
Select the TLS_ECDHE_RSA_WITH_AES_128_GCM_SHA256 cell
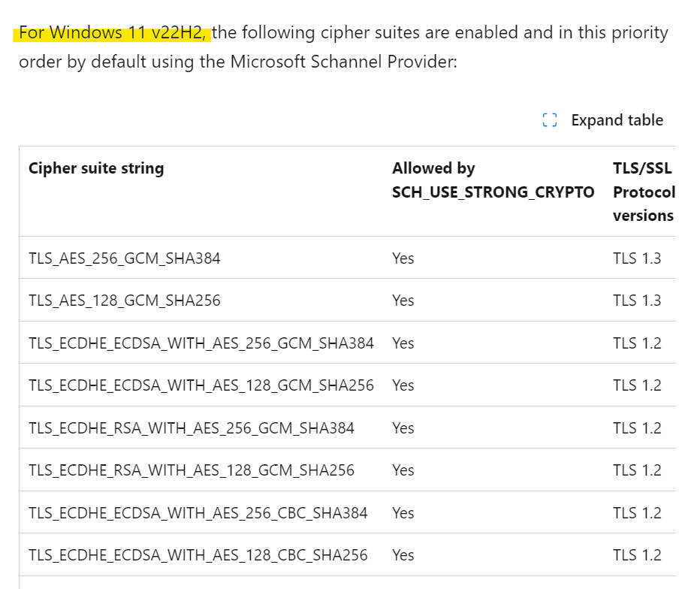click(x=192, y=470)
